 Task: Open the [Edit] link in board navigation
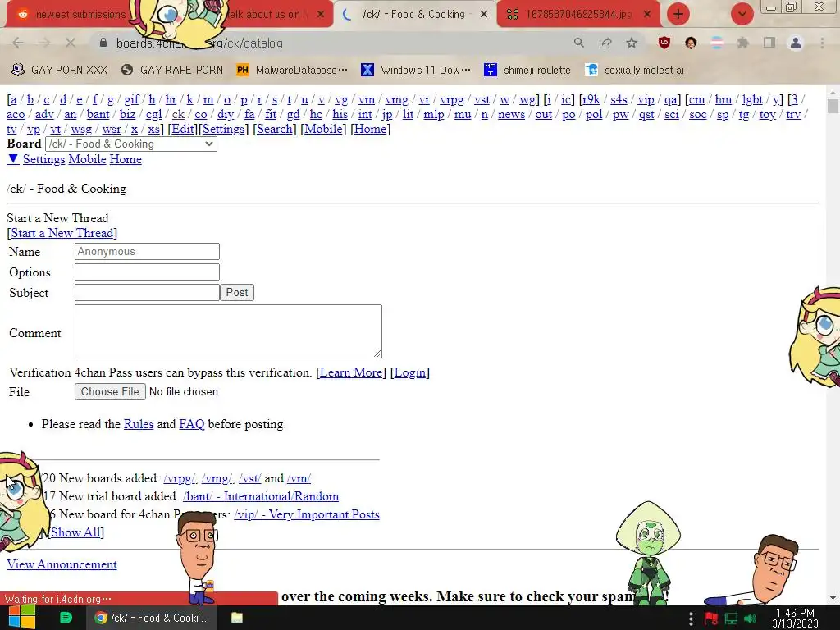183,129
